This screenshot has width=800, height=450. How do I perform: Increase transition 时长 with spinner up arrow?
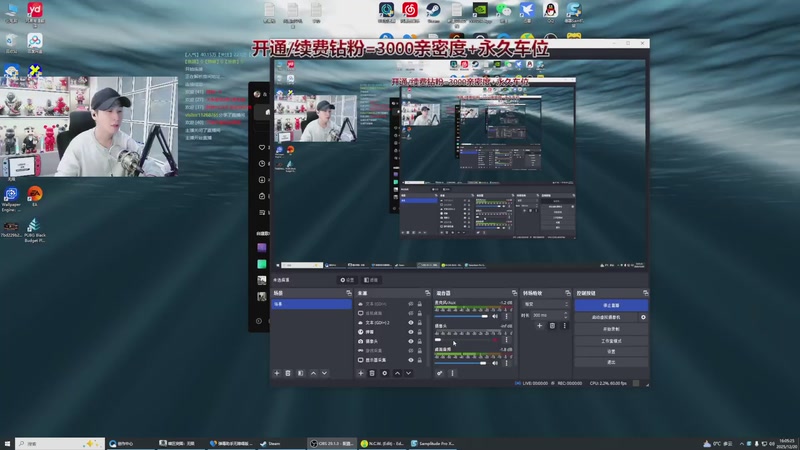point(566,313)
